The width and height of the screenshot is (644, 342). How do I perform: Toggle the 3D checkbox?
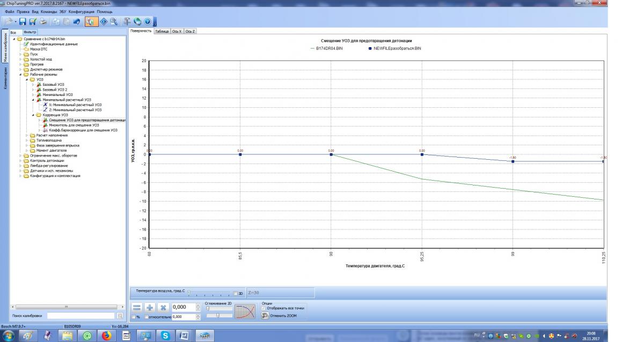tap(236, 293)
